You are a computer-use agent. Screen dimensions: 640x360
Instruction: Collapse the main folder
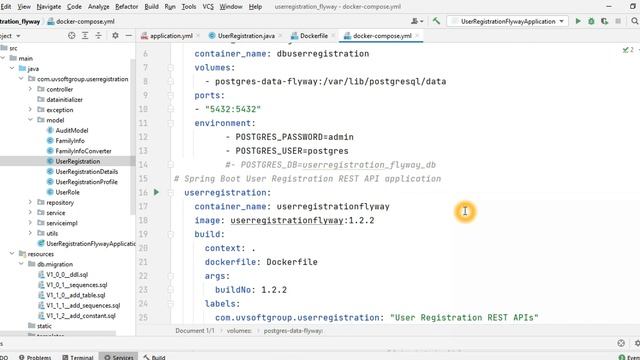[x=3, y=58]
